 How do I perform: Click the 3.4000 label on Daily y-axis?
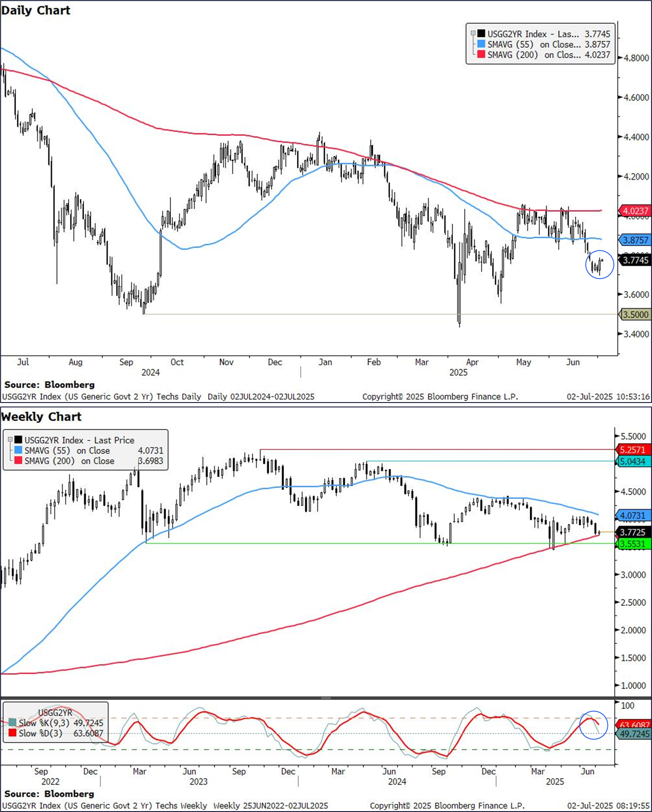pyautogui.click(x=636, y=334)
